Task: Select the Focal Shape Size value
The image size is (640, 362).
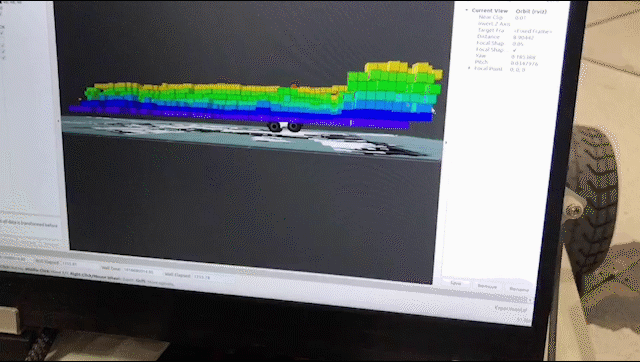Action: pyautogui.click(x=518, y=44)
